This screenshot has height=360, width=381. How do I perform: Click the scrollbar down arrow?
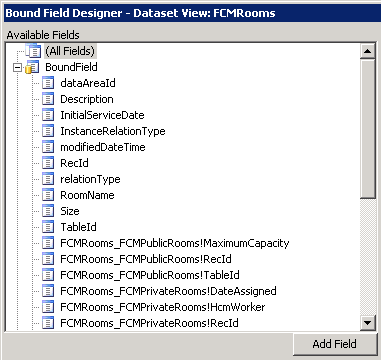pos(368,323)
